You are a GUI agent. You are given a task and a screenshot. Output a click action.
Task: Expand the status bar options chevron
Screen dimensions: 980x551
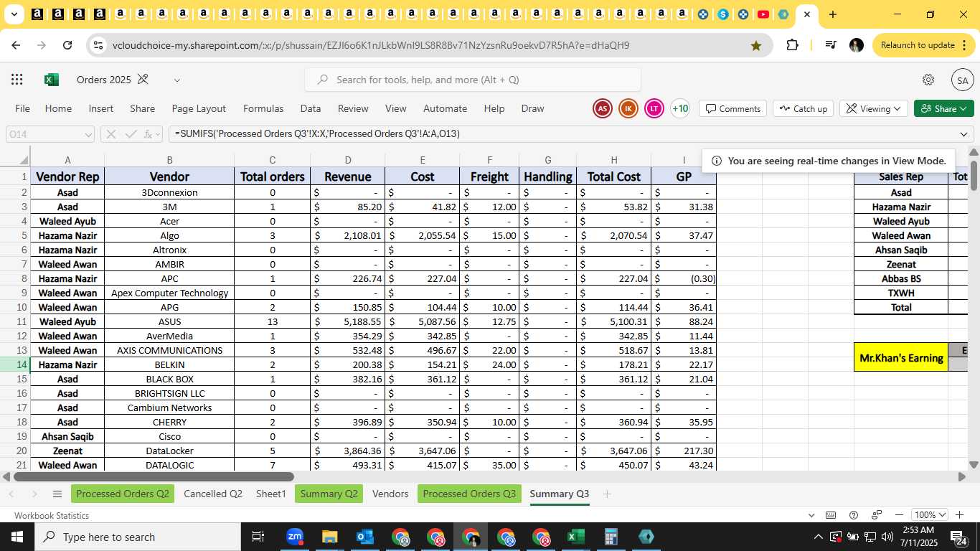click(x=811, y=515)
